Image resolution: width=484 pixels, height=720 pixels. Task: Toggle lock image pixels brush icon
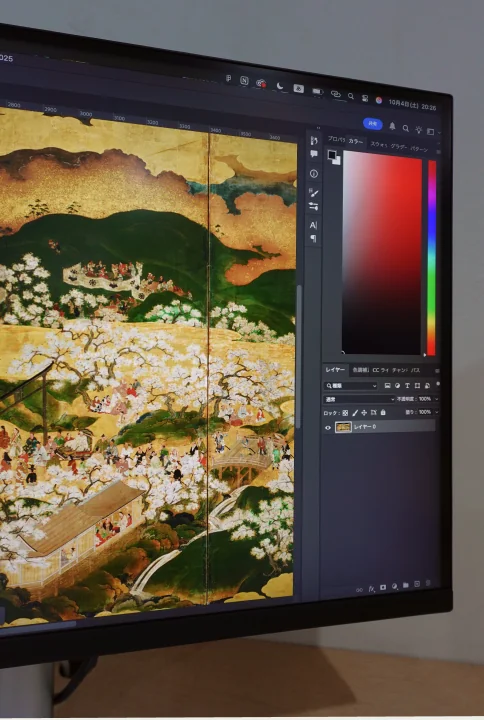coord(355,413)
